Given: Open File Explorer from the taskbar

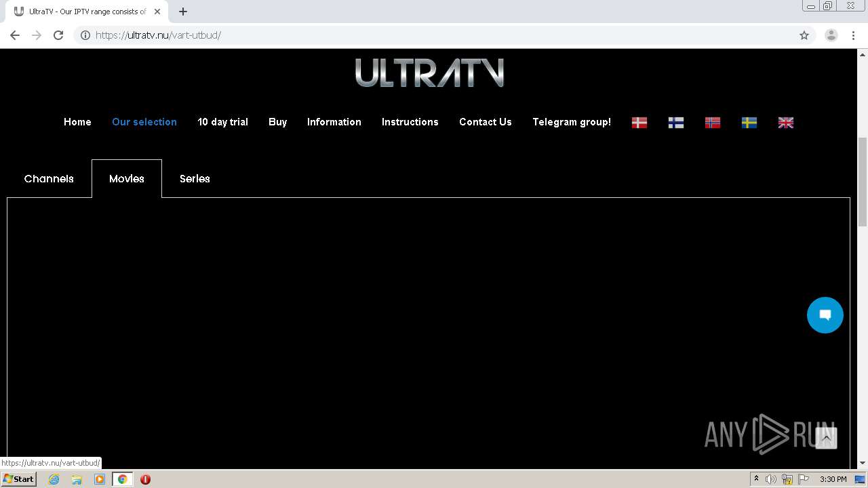Looking at the screenshot, I should [x=77, y=479].
